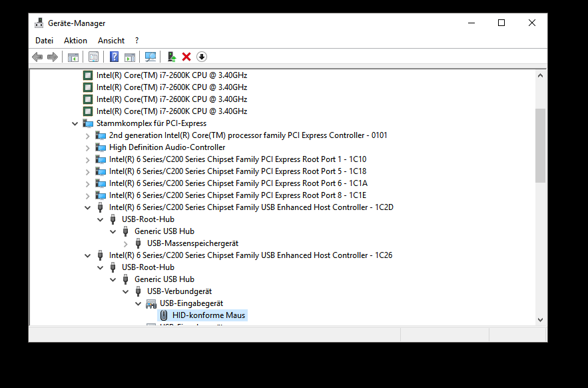Click the USB-Massenspeichergerät plug icon

138,243
